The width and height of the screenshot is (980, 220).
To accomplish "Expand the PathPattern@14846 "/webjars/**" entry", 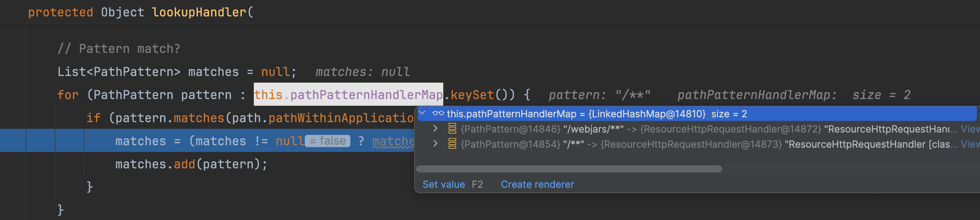I will pos(436,129).
